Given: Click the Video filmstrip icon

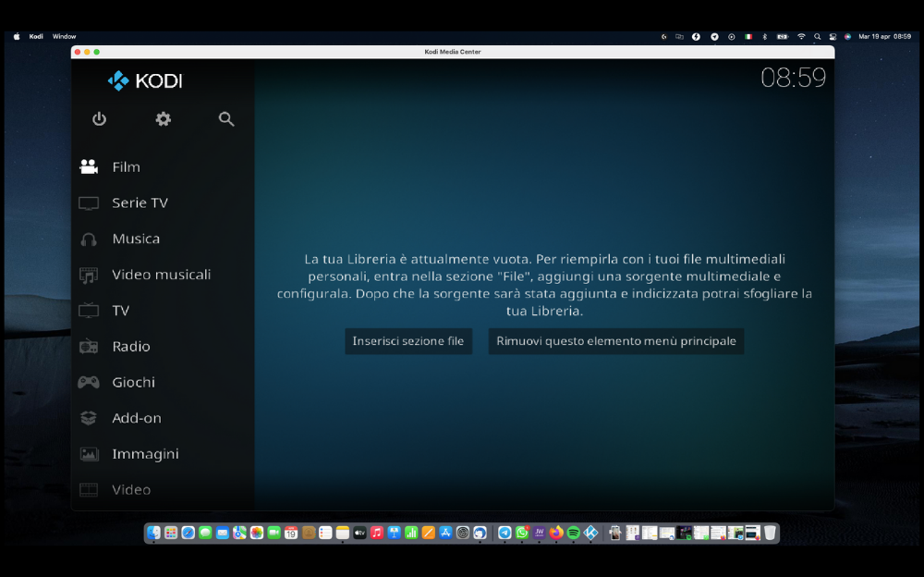Looking at the screenshot, I should tap(89, 490).
